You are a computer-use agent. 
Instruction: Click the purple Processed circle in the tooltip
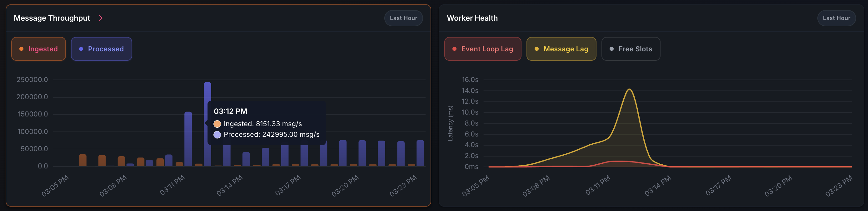pyautogui.click(x=217, y=135)
